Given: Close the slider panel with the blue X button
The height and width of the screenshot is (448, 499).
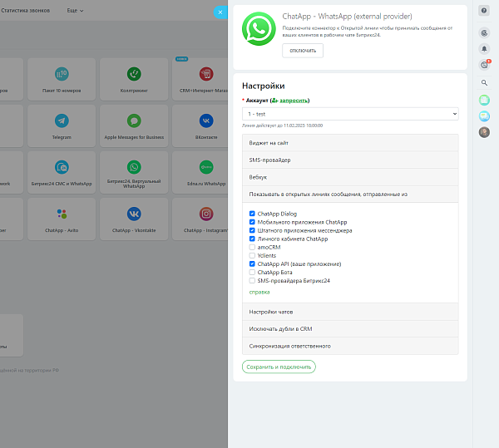Looking at the screenshot, I should coord(220,12).
